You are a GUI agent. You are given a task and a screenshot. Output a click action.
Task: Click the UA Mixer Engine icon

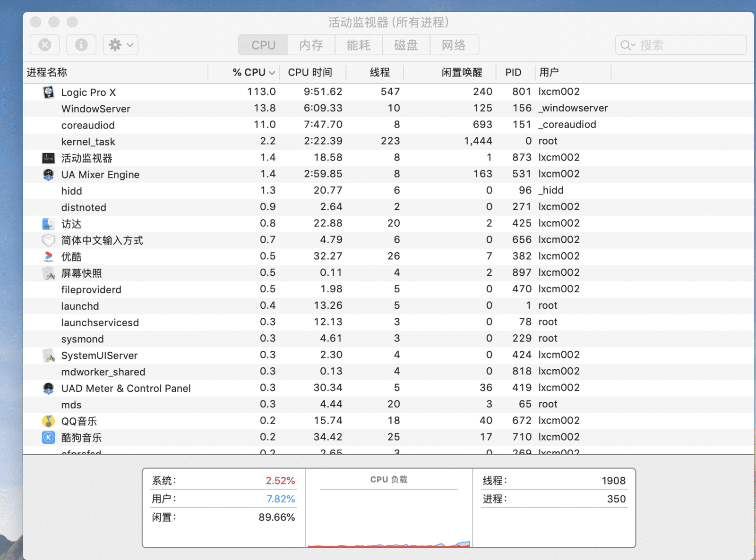click(x=48, y=175)
